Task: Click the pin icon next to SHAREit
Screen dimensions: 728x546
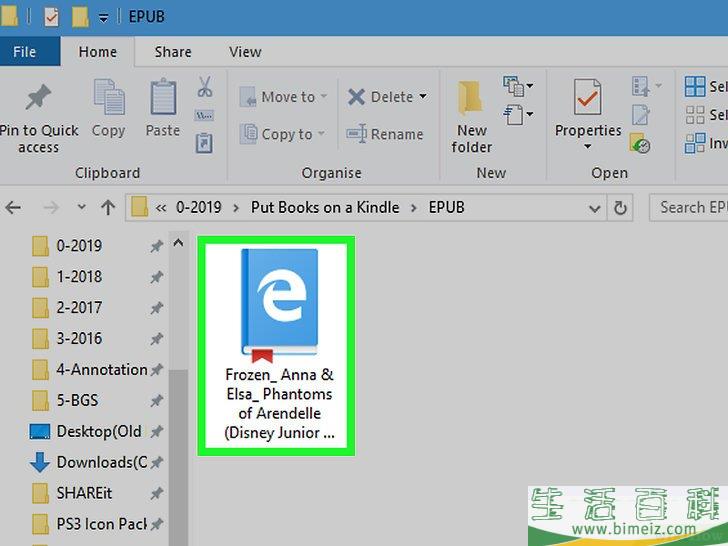Action: [156, 494]
